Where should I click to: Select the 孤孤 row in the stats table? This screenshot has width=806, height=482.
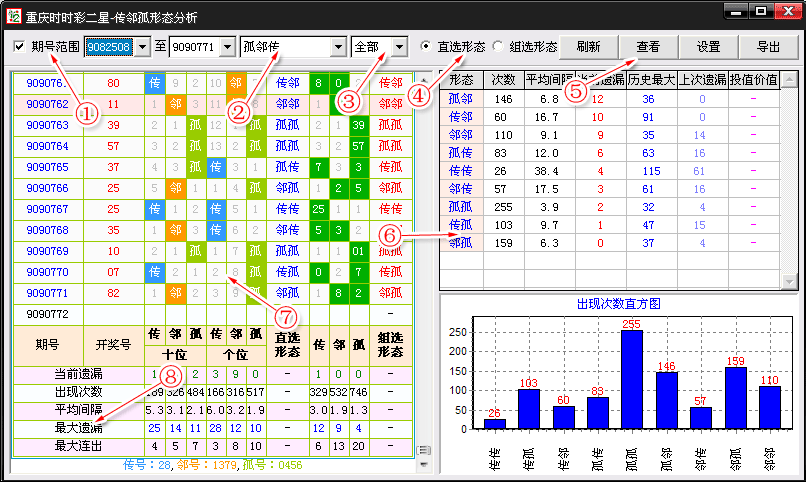(461, 206)
